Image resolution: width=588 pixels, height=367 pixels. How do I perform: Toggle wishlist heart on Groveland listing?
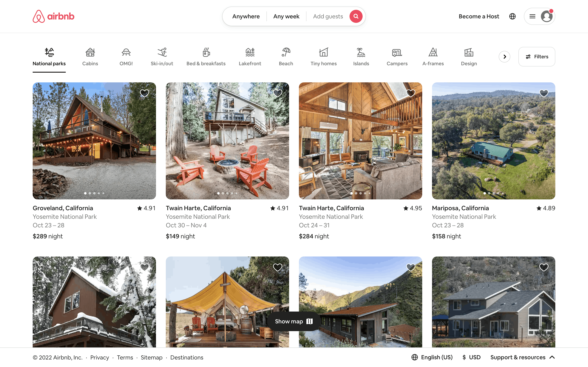pos(144,93)
